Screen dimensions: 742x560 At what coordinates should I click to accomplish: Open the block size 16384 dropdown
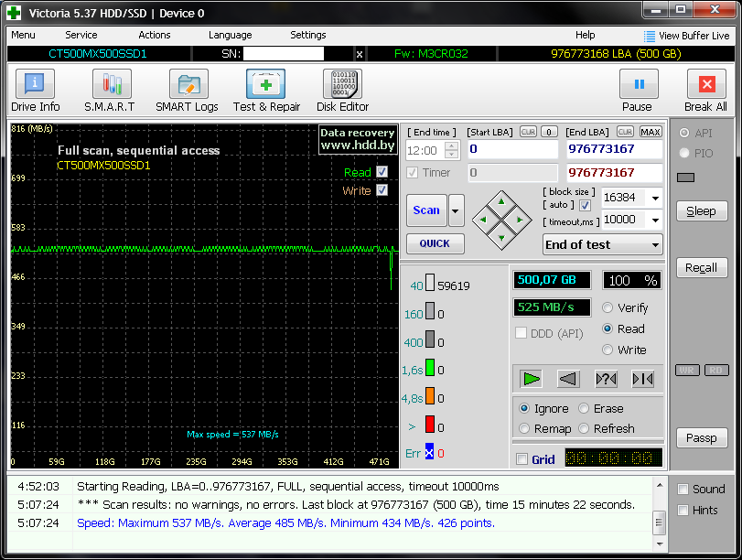655,198
